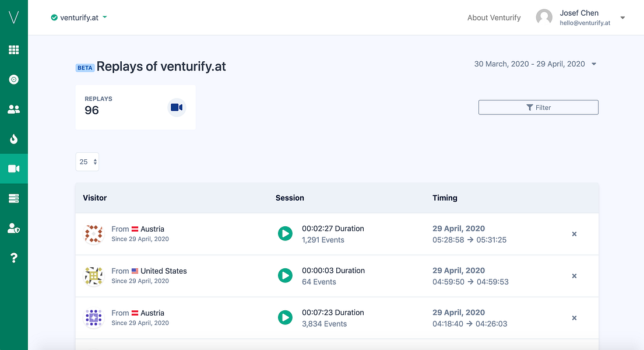644x350 pixels.
Task: Click the Austrian flag in the 3,834 Events row
Action: [135, 313]
